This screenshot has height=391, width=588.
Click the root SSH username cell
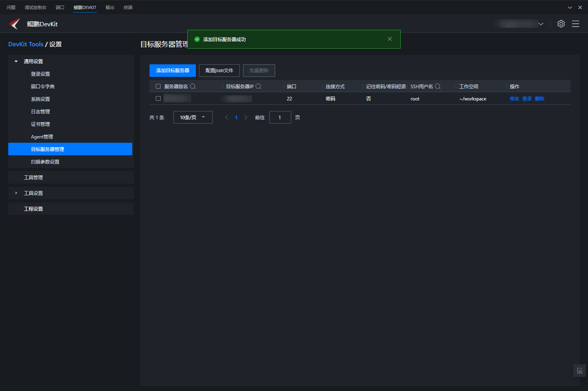click(x=415, y=99)
